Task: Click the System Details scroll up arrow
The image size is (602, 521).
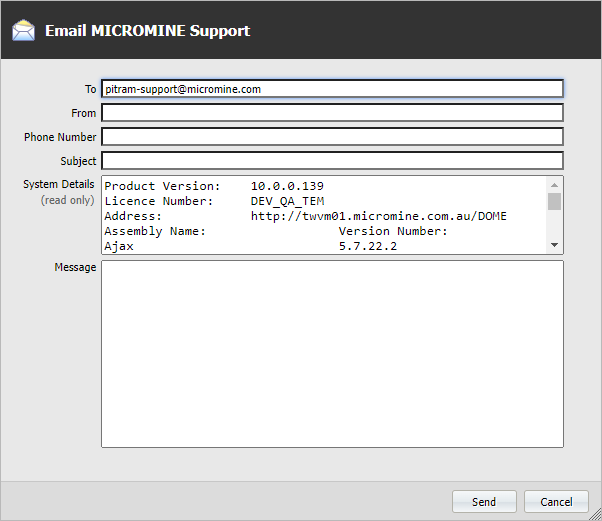Action: pyautogui.click(x=554, y=185)
